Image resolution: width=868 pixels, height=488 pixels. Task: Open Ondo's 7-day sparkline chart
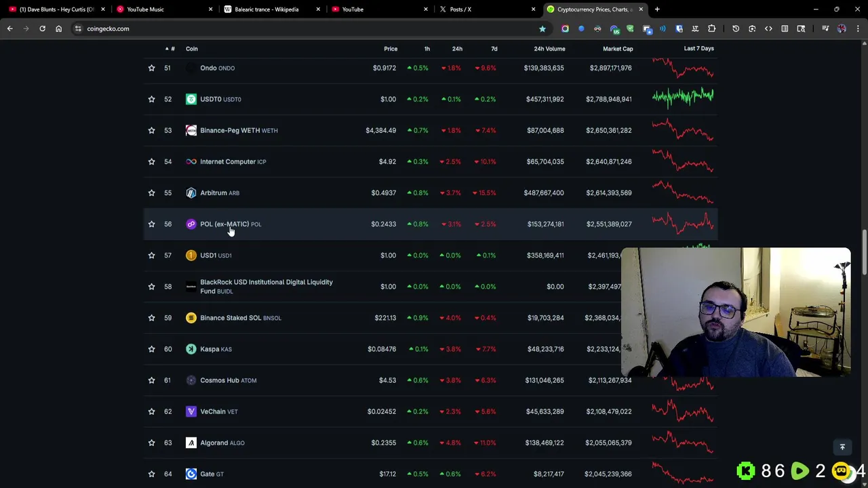tap(683, 68)
